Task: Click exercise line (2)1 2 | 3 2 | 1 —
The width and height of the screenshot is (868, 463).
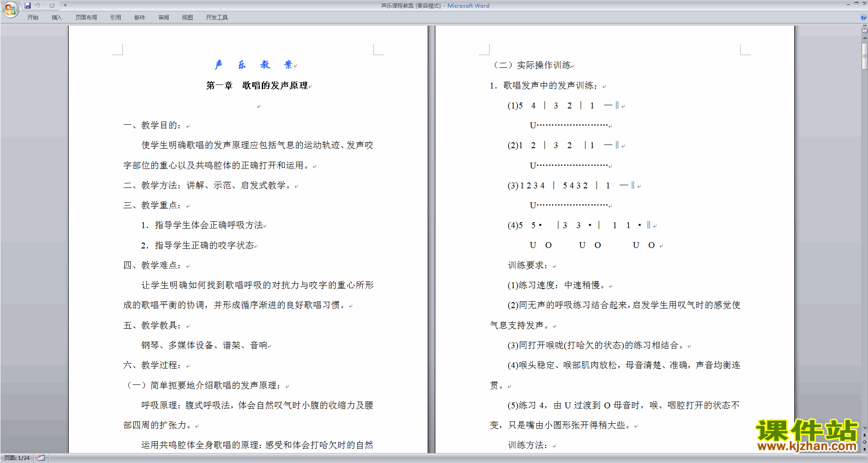Action: pos(563,145)
